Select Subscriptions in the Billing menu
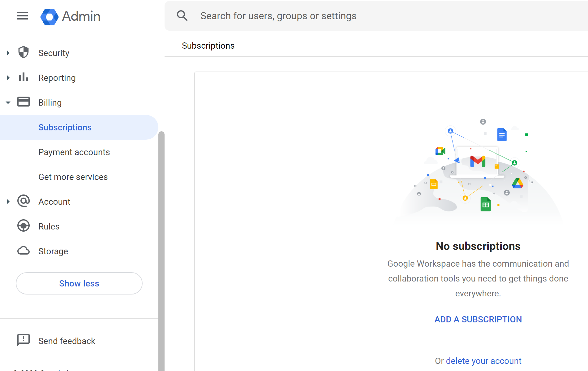 click(65, 127)
